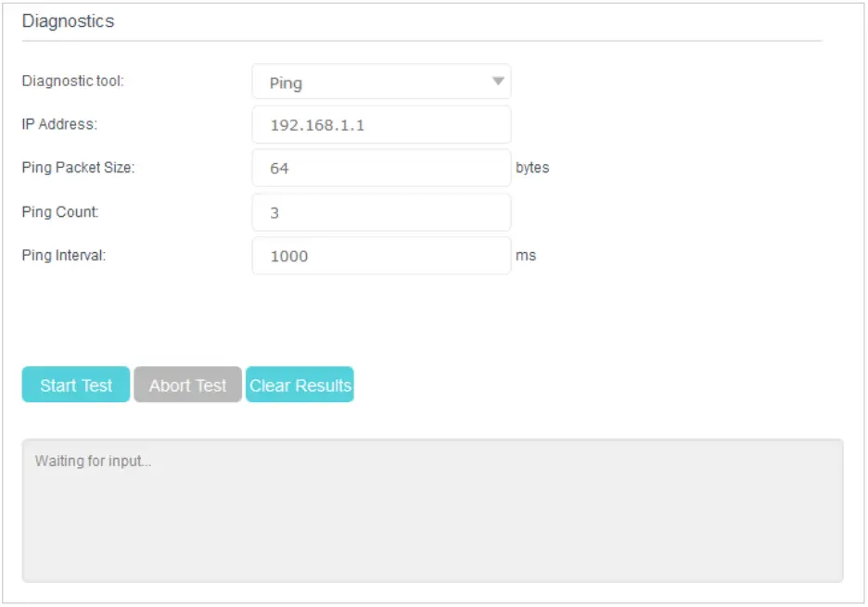Click the "Diagnostics" heading text

pos(68,21)
